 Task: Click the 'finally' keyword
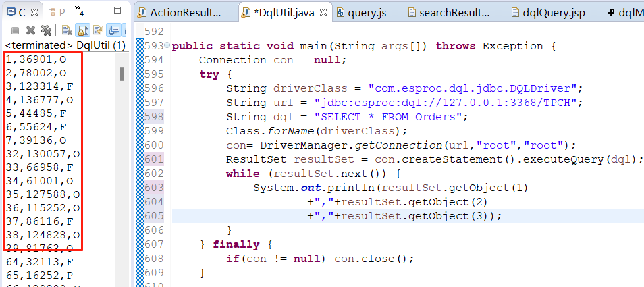[x=236, y=244]
